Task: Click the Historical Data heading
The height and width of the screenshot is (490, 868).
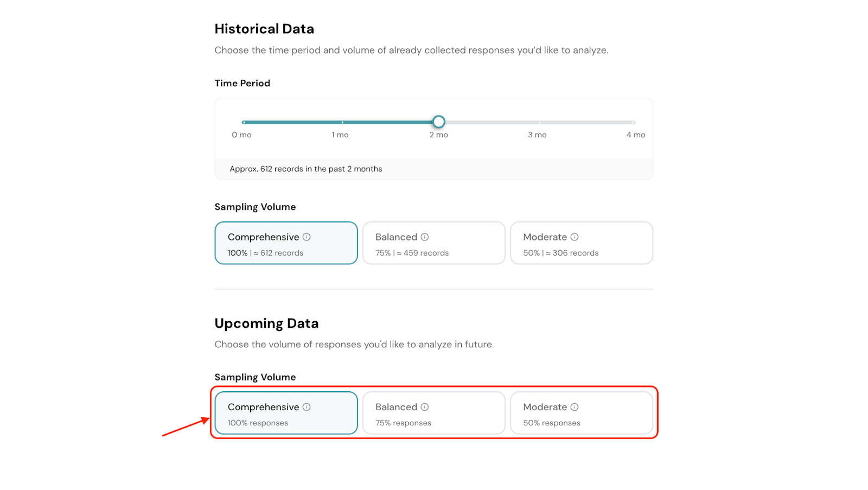Action: 264,29
